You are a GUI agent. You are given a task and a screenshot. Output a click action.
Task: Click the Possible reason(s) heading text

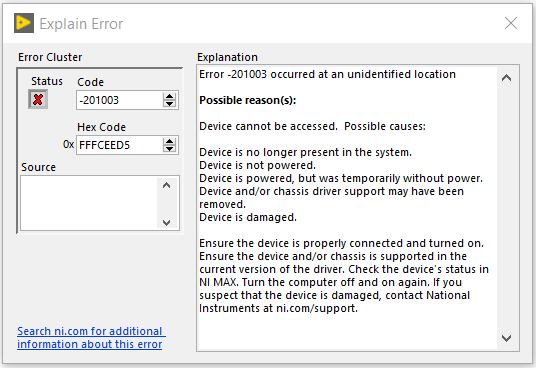[247, 100]
